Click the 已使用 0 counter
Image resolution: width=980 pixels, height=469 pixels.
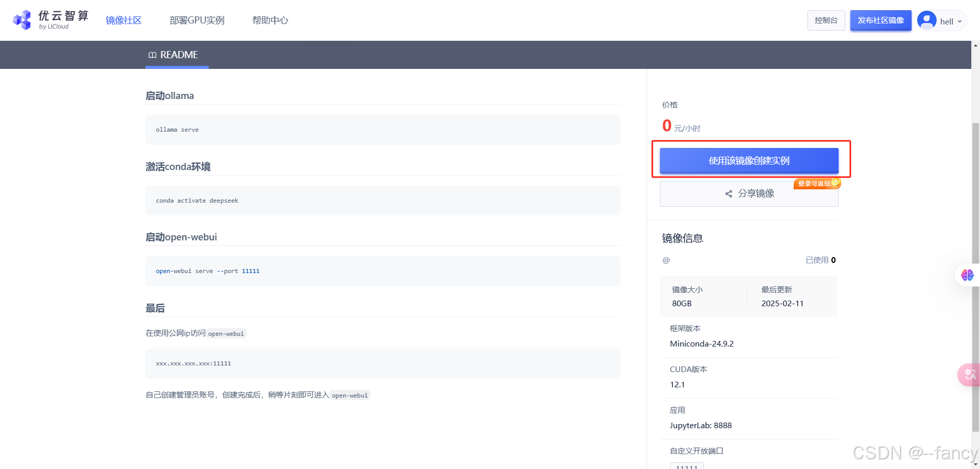pos(821,260)
